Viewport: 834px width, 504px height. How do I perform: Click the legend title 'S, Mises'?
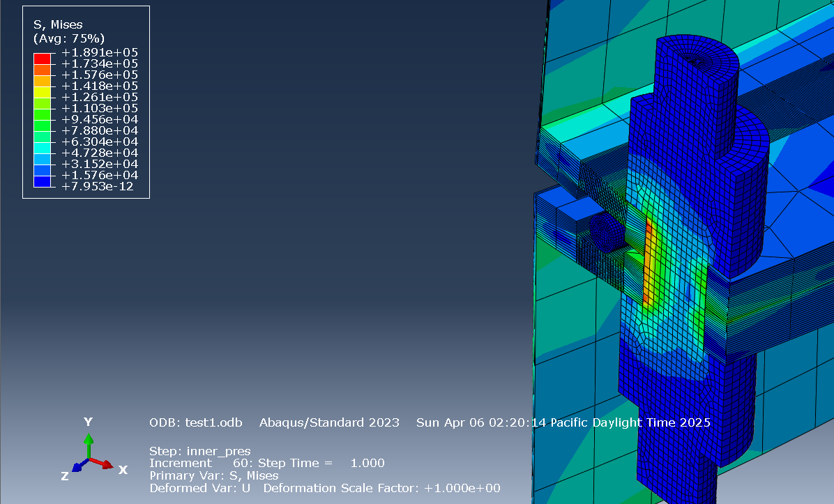pyautogui.click(x=59, y=24)
